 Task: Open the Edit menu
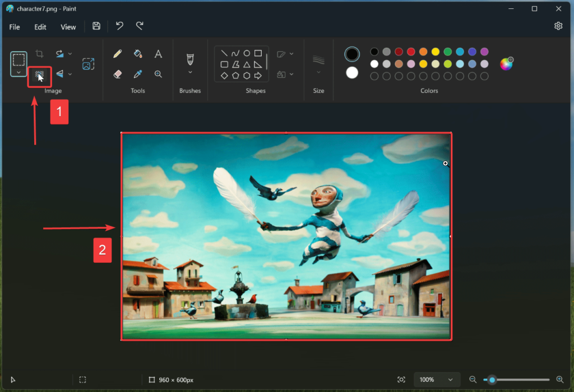(x=40, y=27)
